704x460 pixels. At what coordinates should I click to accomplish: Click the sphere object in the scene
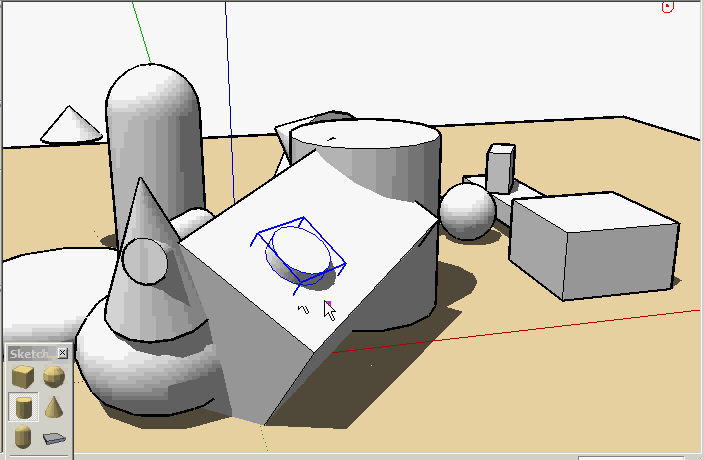click(468, 211)
